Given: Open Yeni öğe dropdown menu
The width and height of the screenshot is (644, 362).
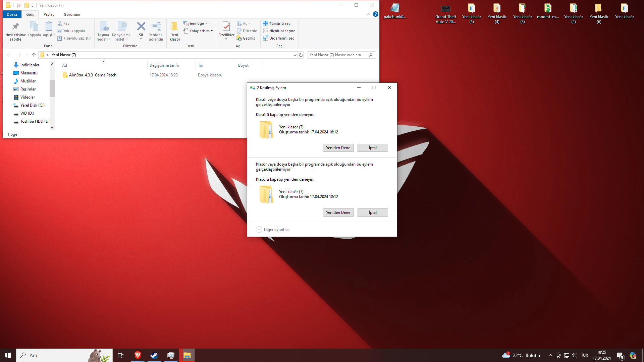Looking at the screenshot, I should [195, 23].
